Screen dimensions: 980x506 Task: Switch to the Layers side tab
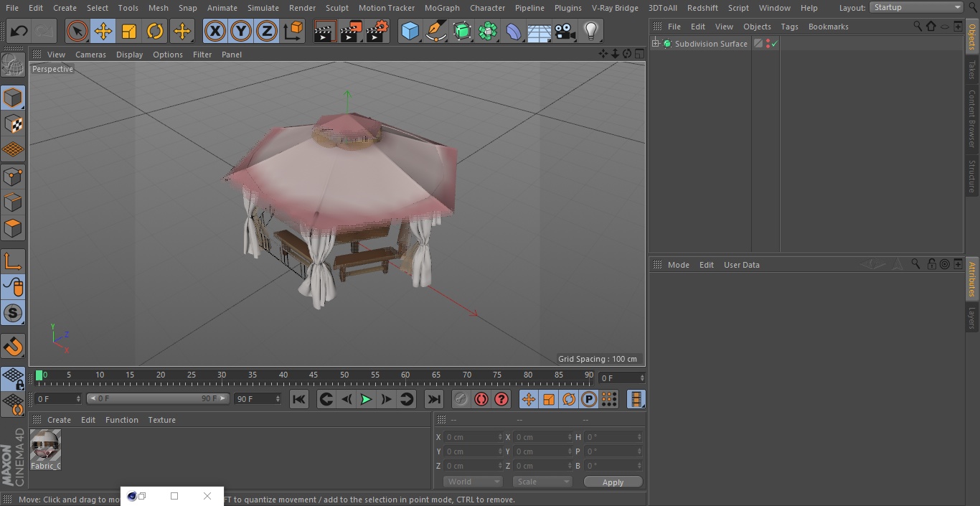coord(972,318)
